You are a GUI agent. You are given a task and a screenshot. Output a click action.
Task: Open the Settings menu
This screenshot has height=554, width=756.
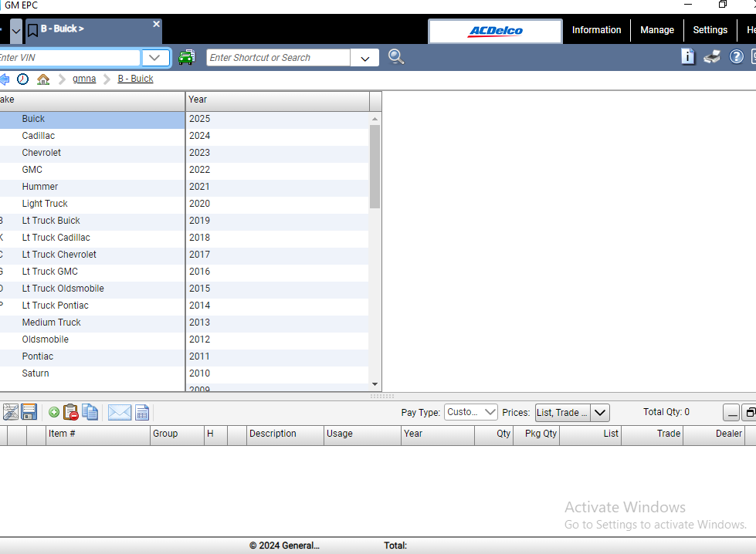point(710,30)
